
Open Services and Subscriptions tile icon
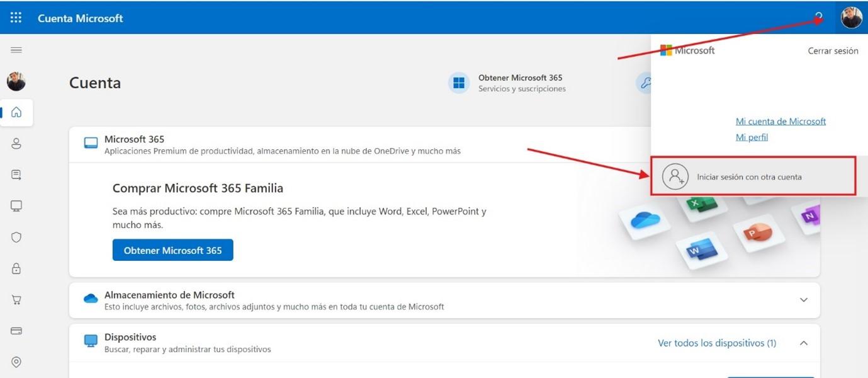click(459, 83)
